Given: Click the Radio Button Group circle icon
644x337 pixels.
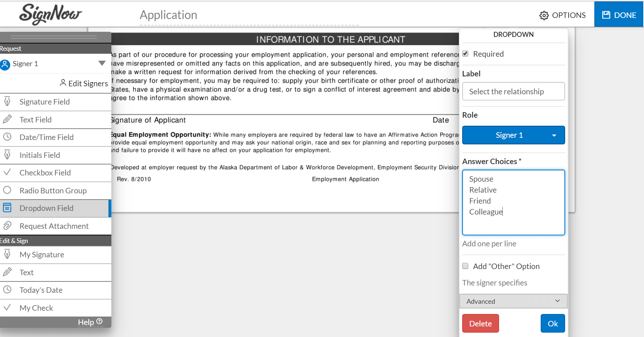Looking at the screenshot, I should click(7, 190).
